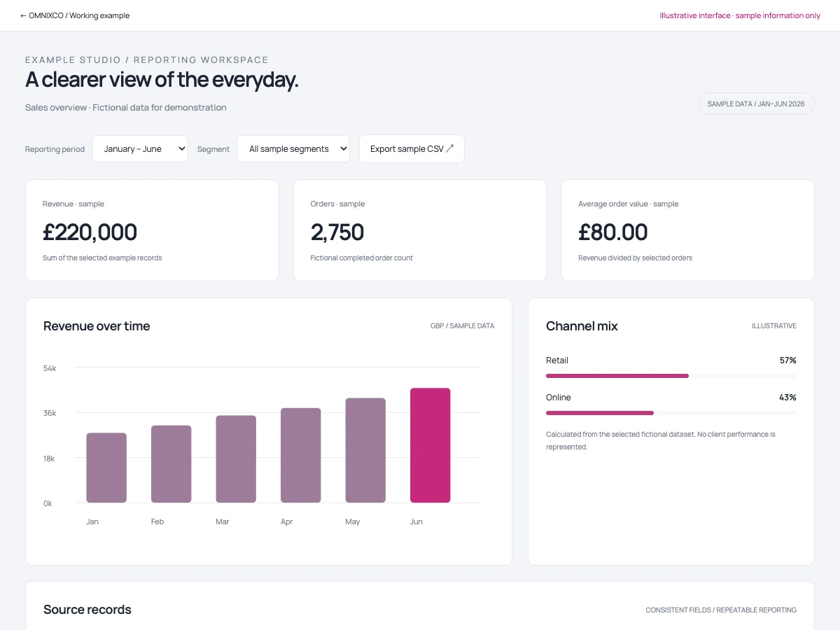Screen dimensions: 840x630
Task: Click the January revenue bar
Action: point(106,468)
